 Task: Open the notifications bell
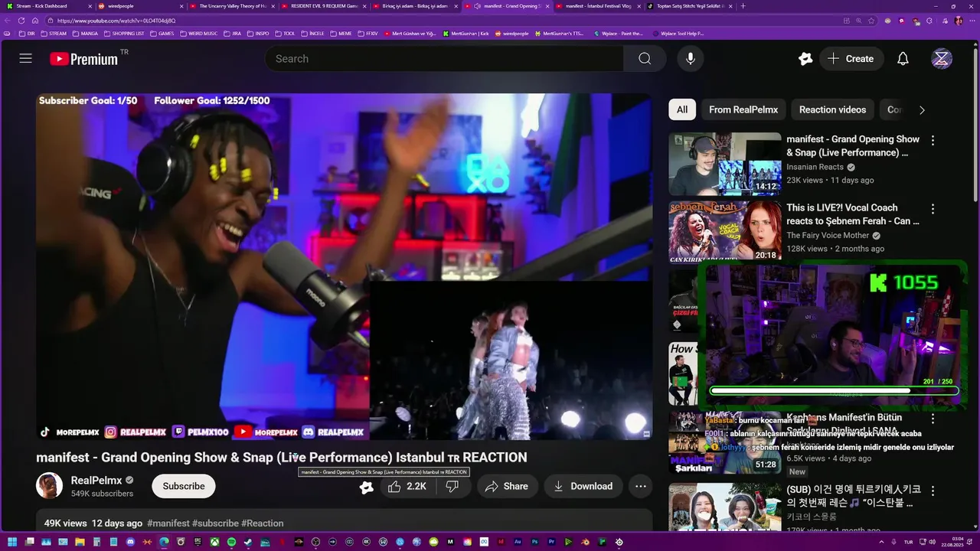click(x=903, y=58)
